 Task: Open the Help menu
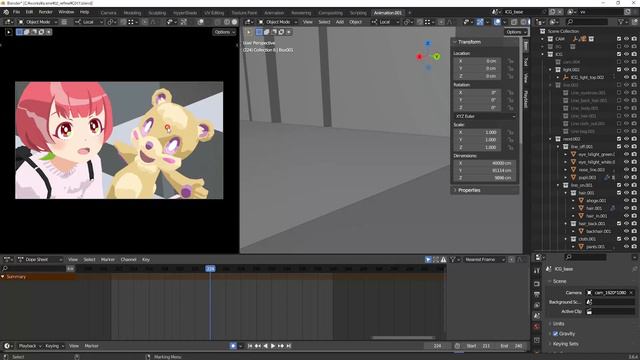84,12
